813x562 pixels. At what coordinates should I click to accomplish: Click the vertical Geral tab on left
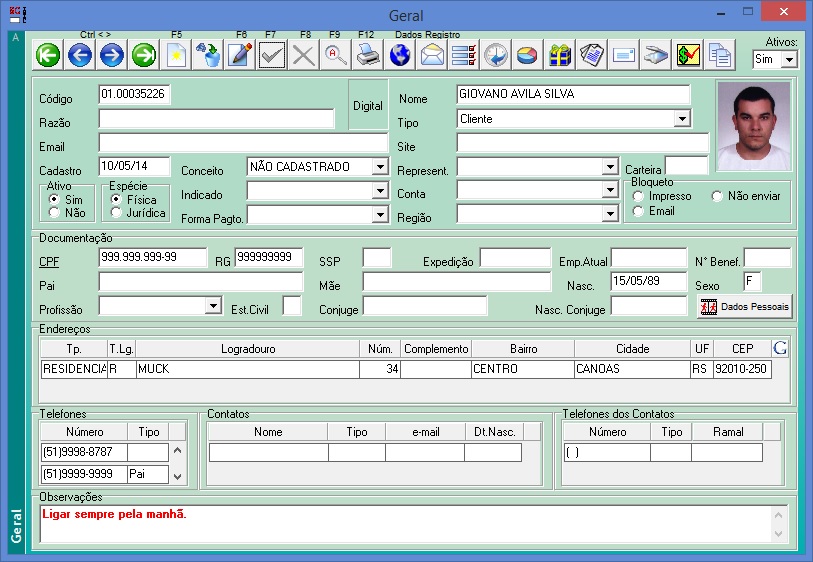15,524
